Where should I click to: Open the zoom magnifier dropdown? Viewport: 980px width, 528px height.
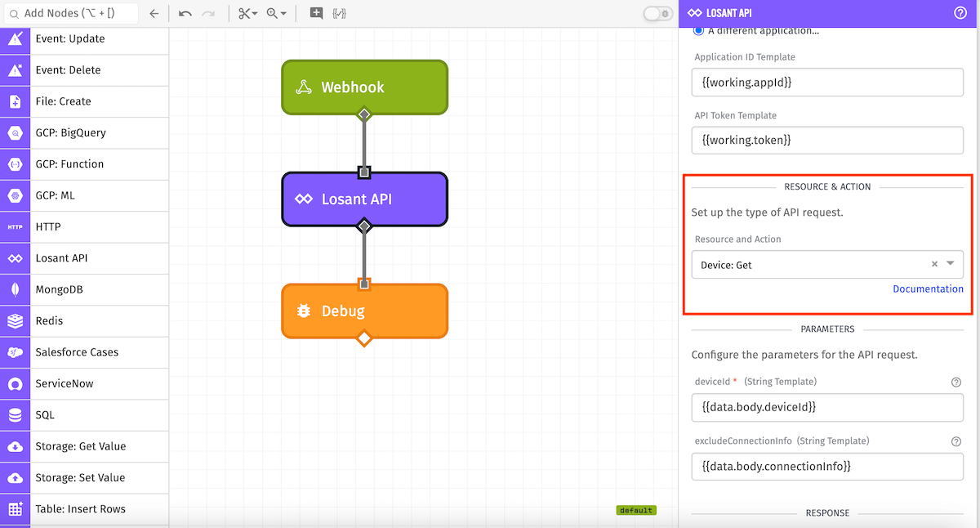[276, 13]
